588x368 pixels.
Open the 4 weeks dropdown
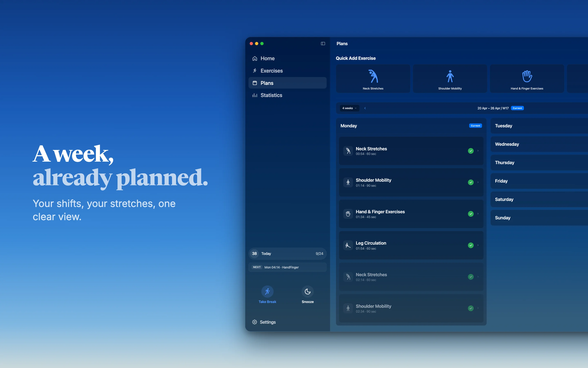(x=349, y=108)
